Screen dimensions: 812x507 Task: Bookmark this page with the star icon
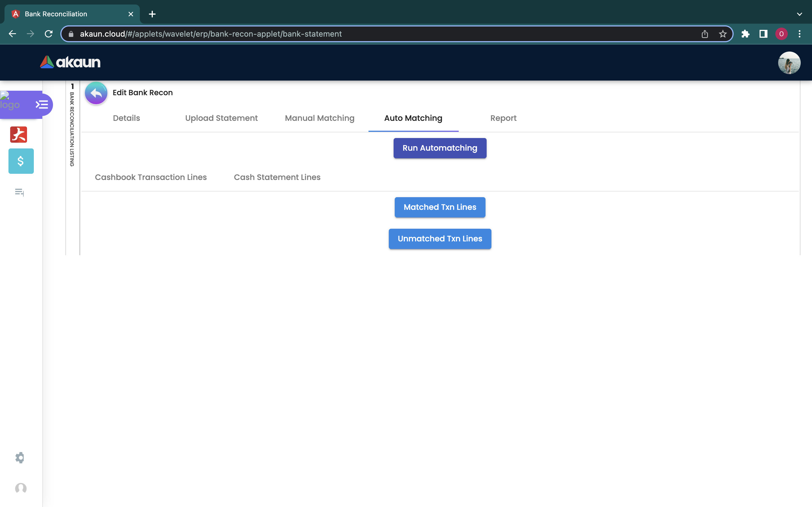tap(723, 34)
